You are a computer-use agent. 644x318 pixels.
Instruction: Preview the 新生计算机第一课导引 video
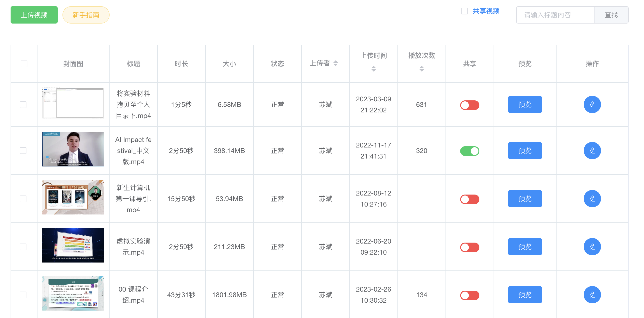(525, 199)
